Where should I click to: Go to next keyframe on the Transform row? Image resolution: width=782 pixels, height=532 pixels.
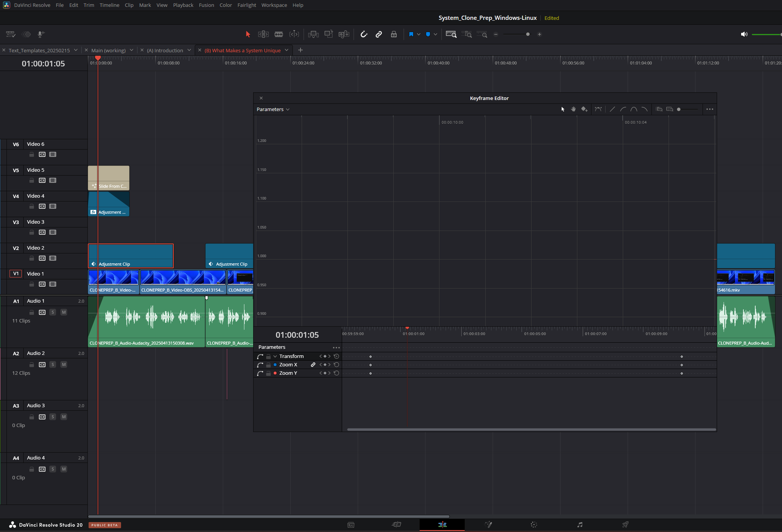[329, 356]
